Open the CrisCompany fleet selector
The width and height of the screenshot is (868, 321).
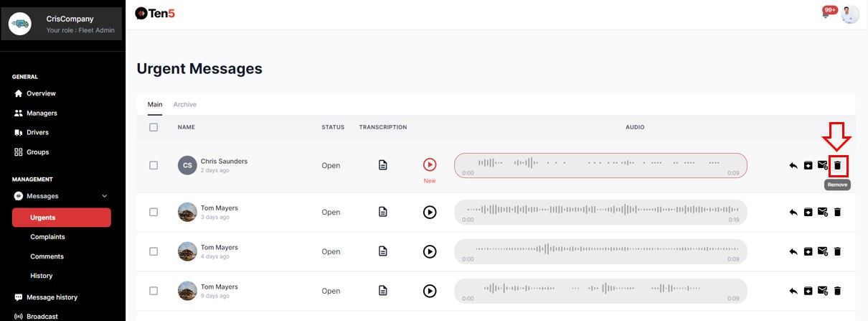[62, 24]
